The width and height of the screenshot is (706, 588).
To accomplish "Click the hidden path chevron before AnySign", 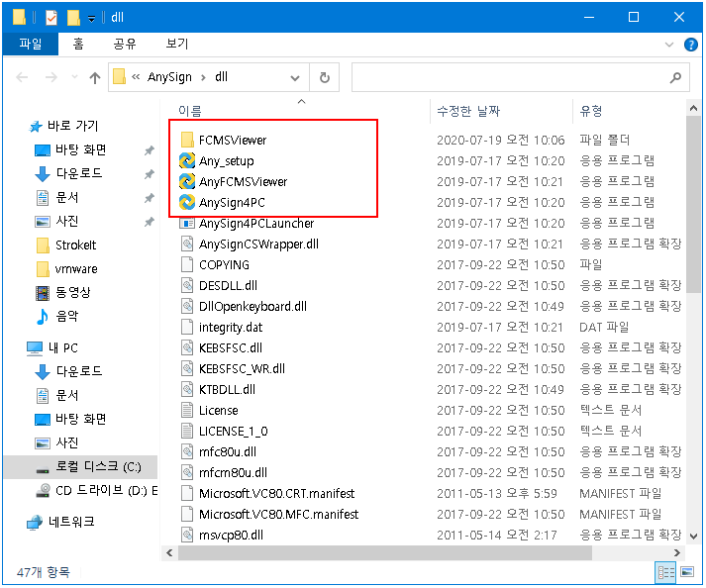I will [136, 77].
